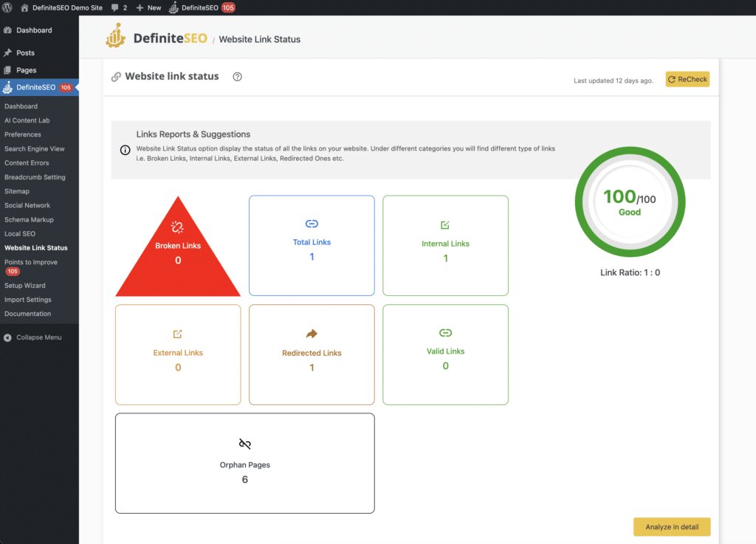Open Content Errors page

tap(27, 163)
